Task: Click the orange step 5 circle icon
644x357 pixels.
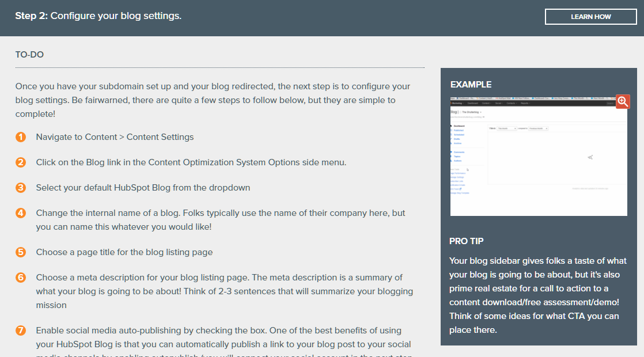Action: tap(21, 252)
